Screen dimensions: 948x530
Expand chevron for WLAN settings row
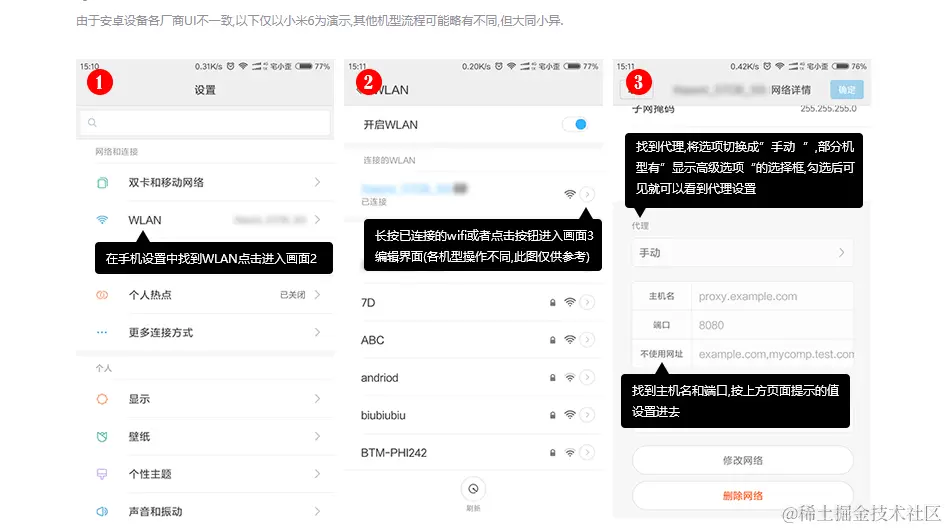point(317,219)
